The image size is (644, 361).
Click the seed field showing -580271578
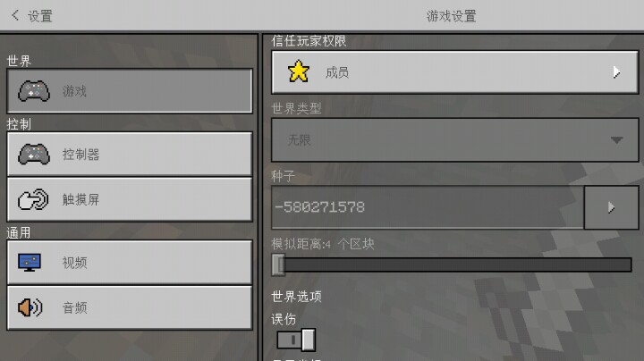(428, 207)
